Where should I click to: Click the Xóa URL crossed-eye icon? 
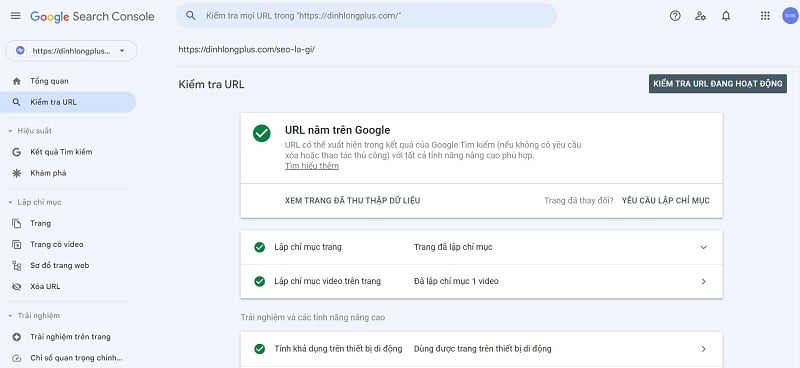(x=17, y=286)
